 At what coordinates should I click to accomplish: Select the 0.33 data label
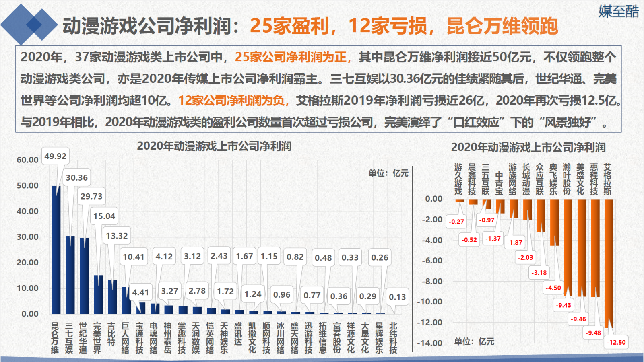coord(350,257)
